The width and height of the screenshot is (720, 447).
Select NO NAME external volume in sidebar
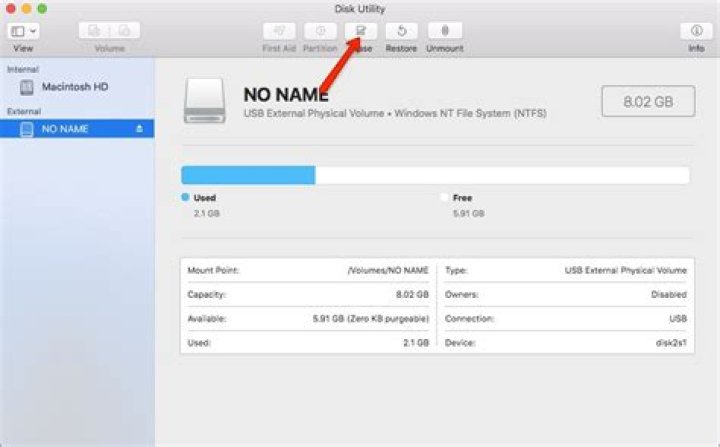[x=77, y=129]
